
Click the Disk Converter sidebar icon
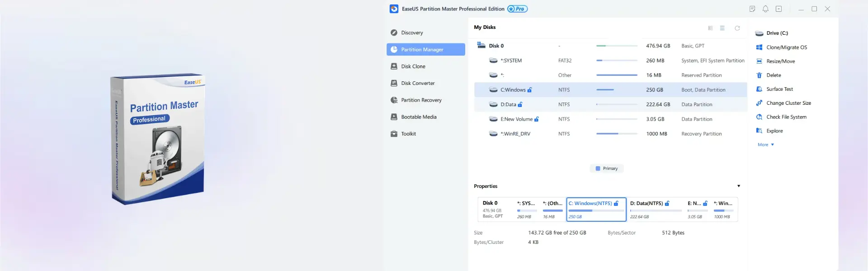[x=394, y=83]
